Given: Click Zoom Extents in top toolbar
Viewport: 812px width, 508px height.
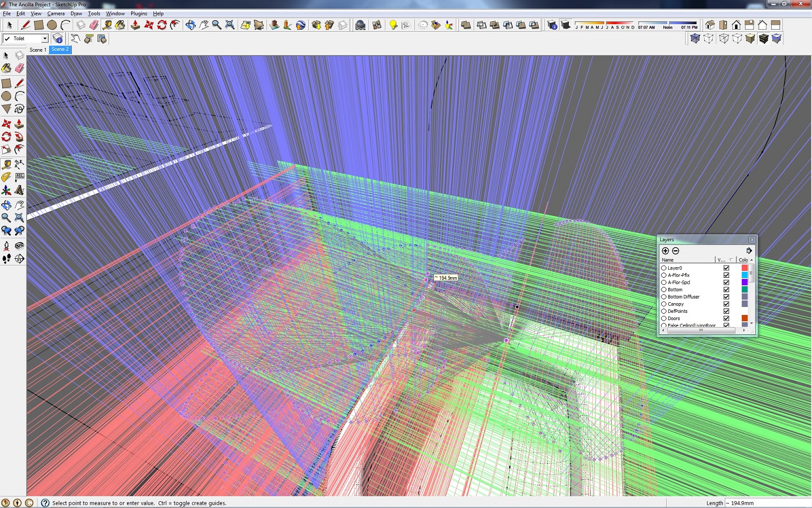Looking at the screenshot, I should click(x=230, y=25).
